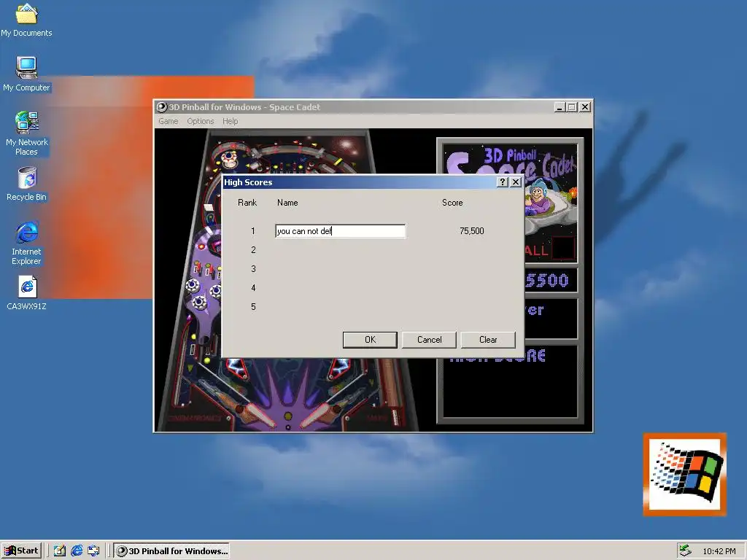The height and width of the screenshot is (560, 747).
Task: Click the High Scores dialog title bar
Action: pyautogui.click(x=360, y=182)
